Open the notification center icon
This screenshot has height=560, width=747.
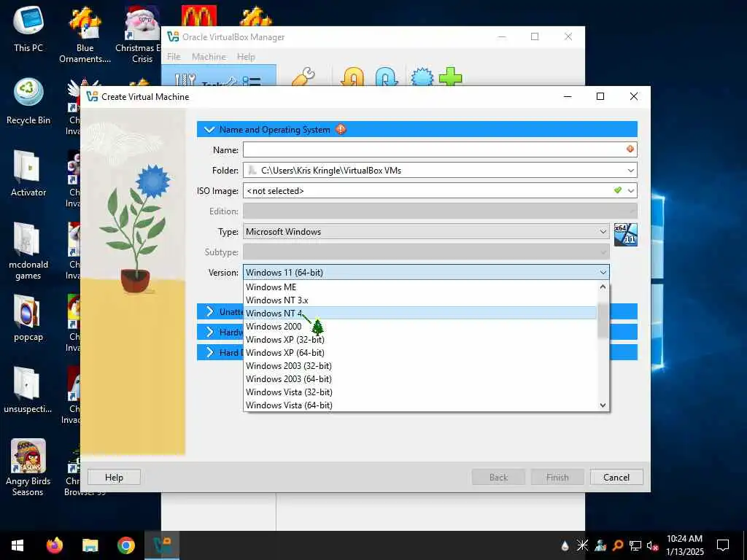point(723,545)
